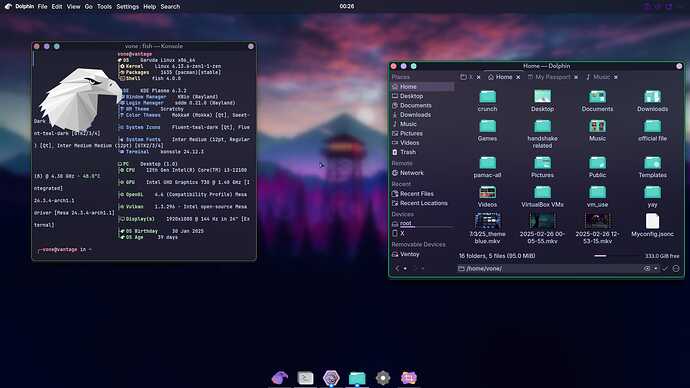Open dropdown arrow beside the view button

point(656,268)
